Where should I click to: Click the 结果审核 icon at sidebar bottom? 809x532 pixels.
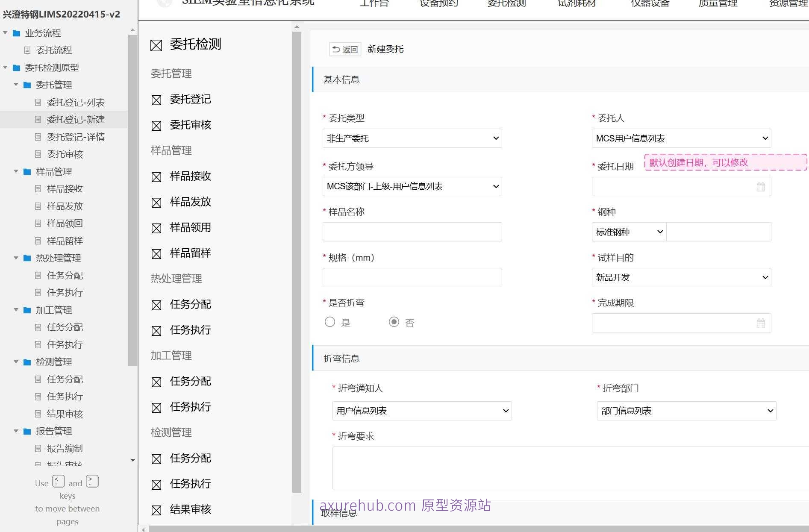tap(156, 510)
